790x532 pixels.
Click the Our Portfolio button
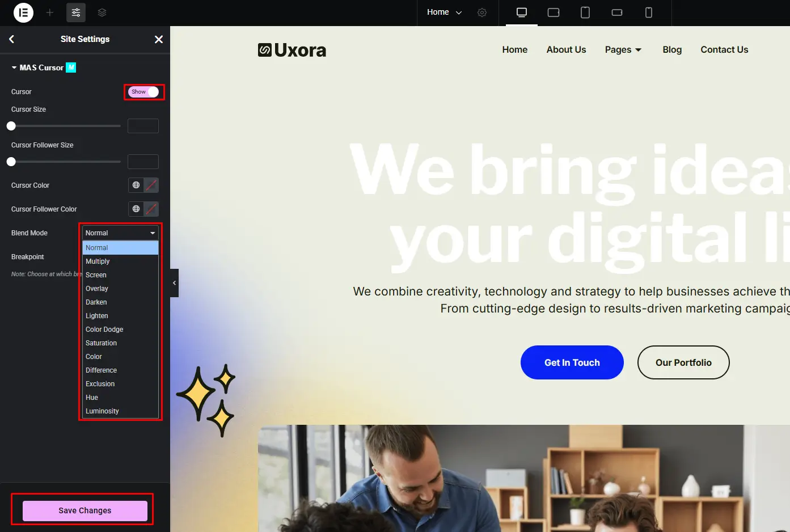[x=683, y=362]
